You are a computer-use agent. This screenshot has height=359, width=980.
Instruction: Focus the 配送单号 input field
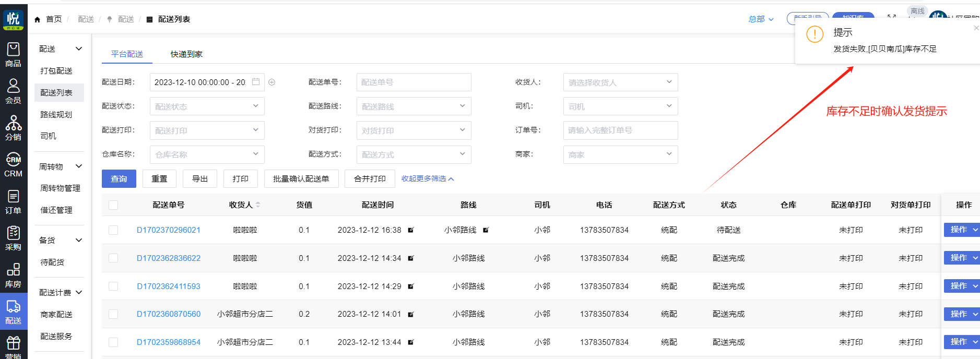point(414,82)
